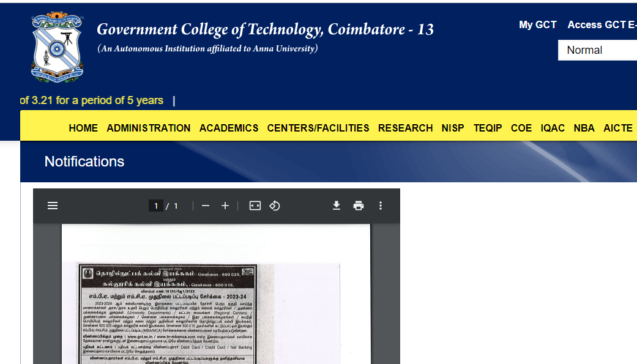Click the Access GCT E- link
Viewport: 637px width, 364px height.
click(x=602, y=25)
